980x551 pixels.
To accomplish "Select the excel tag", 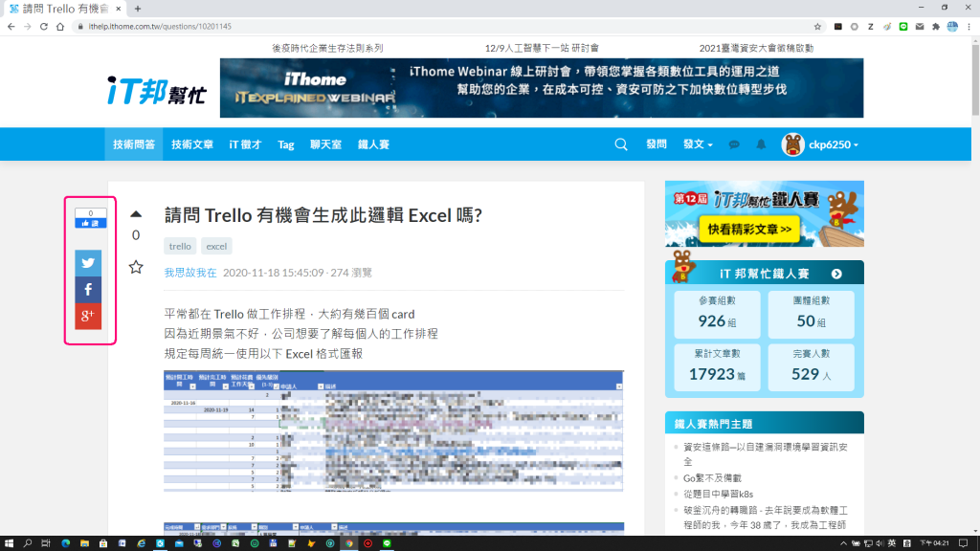I will [216, 246].
